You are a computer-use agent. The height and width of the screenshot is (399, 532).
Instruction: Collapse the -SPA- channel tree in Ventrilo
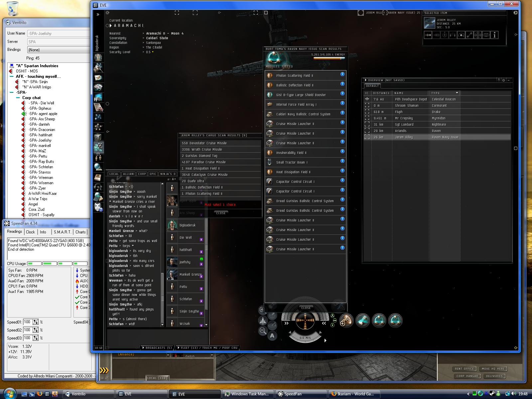[x=12, y=92]
